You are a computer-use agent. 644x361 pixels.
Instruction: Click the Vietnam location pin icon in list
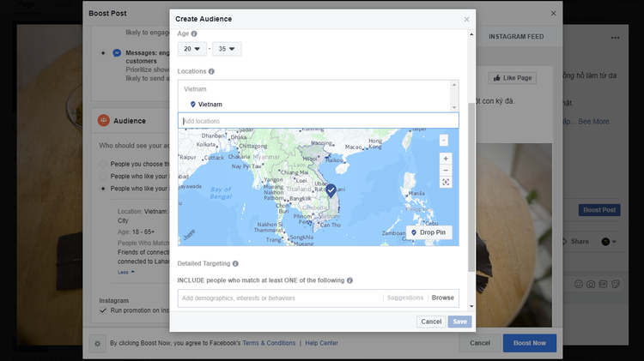[x=192, y=105]
